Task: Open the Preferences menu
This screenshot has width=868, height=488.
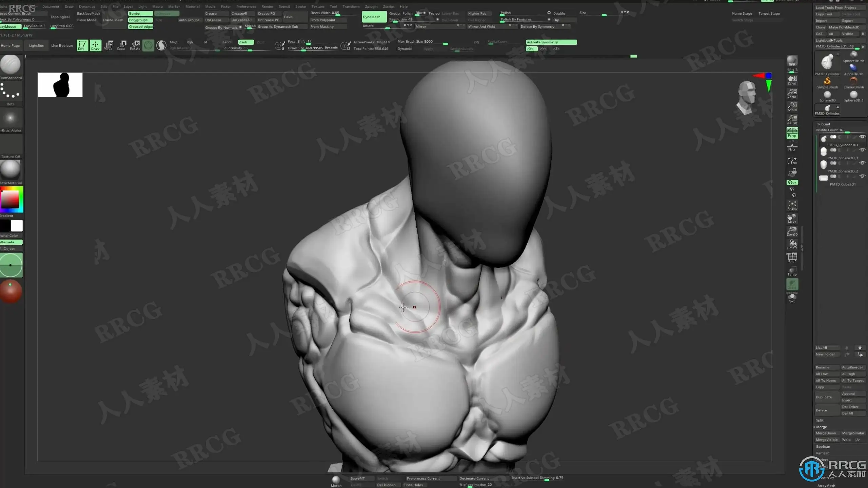Action: (x=246, y=6)
